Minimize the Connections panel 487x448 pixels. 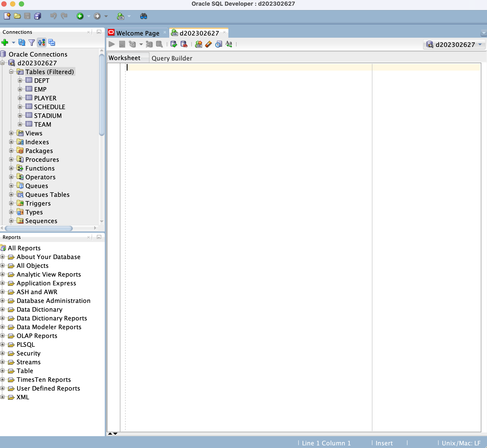[x=99, y=32]
